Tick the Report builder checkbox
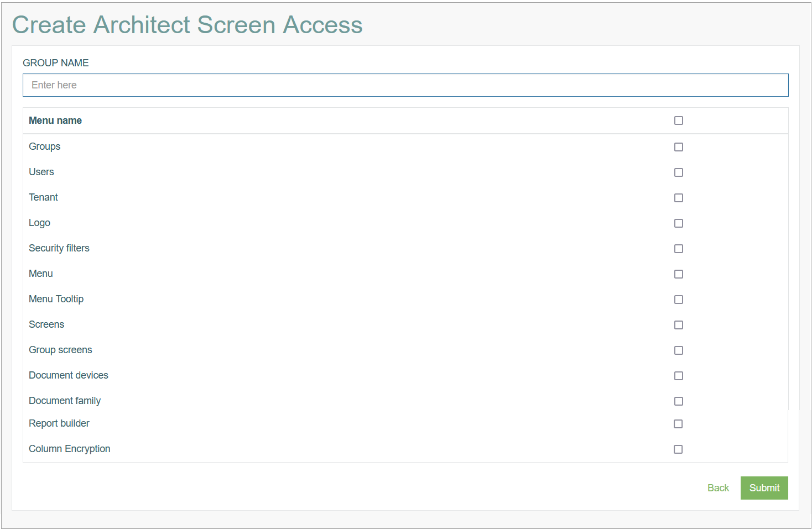Viewport: 812px width, 530px height. [x=678, y=424]
